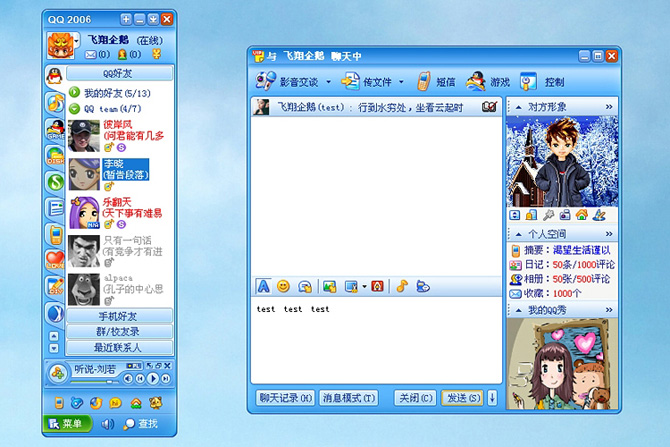Click the 发送 send button
The width and height of the screenshot is (670, 447).
point(463,398)
